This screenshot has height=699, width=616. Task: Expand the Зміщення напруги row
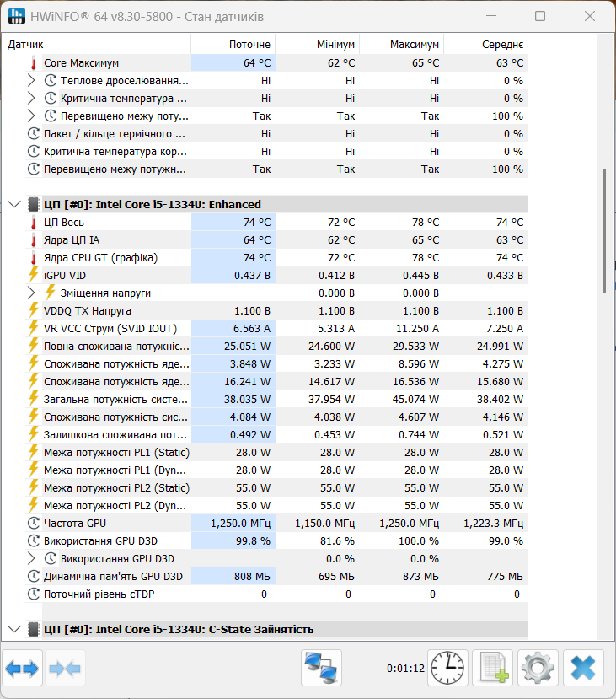click(30, 293)
